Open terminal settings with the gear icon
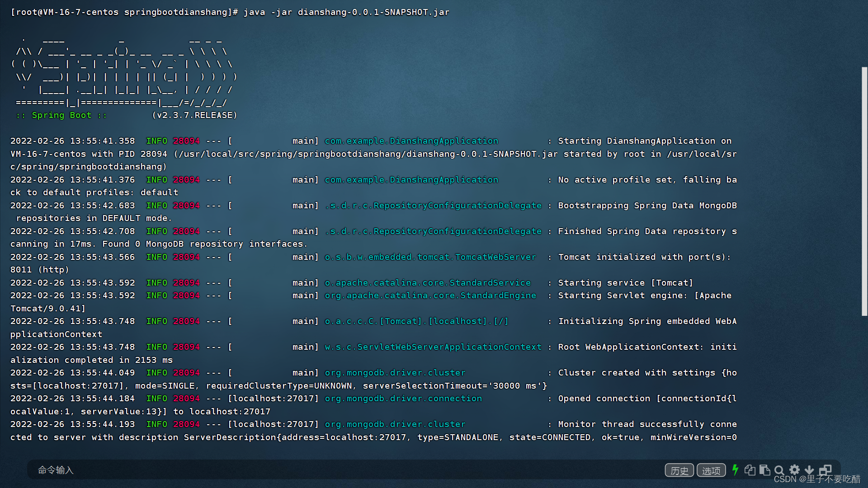The height and width of the screenshot is (488, 868). tap(794, 470)
